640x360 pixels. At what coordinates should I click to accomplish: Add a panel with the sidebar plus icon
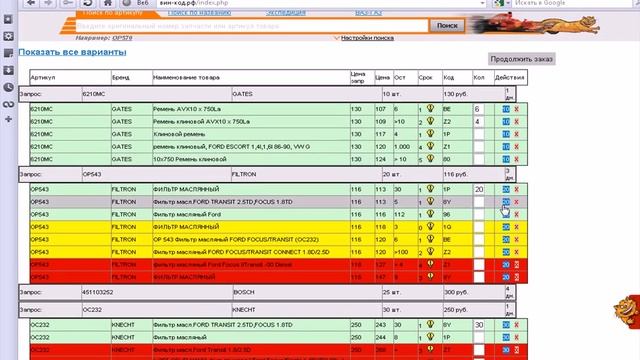coord(8,119)
